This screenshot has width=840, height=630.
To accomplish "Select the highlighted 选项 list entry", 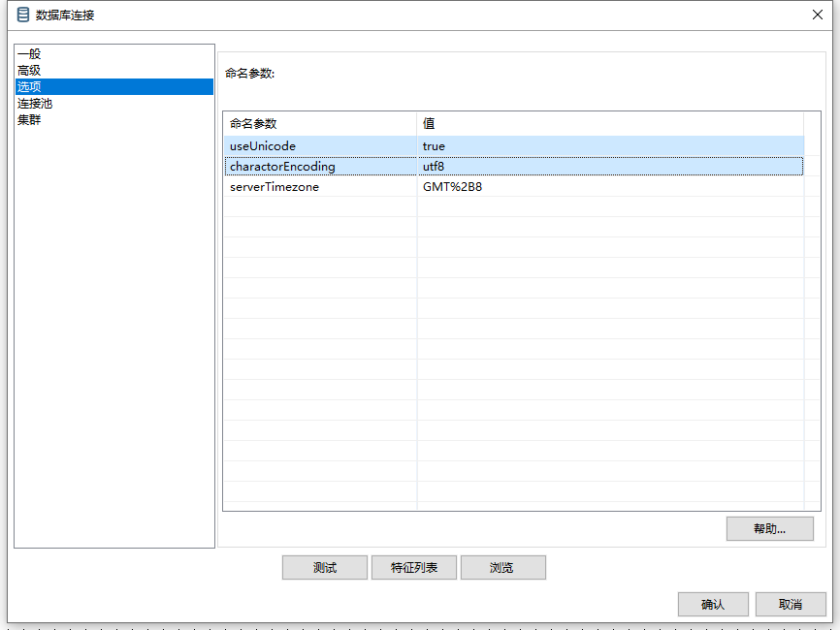I will [29, 87].
